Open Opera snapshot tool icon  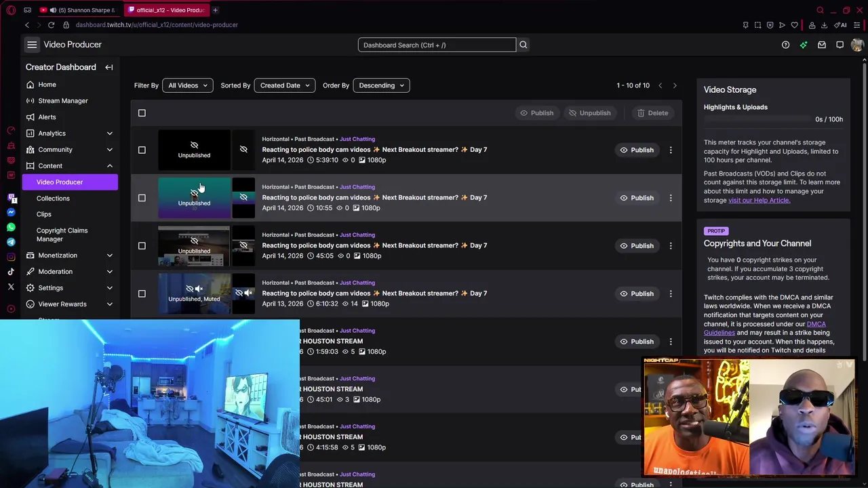tap(757, 25)
